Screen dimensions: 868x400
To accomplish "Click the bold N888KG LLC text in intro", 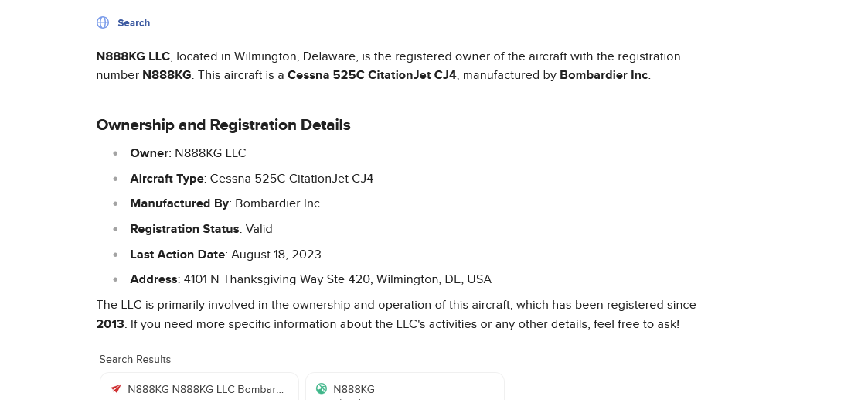I will [133, 56].
